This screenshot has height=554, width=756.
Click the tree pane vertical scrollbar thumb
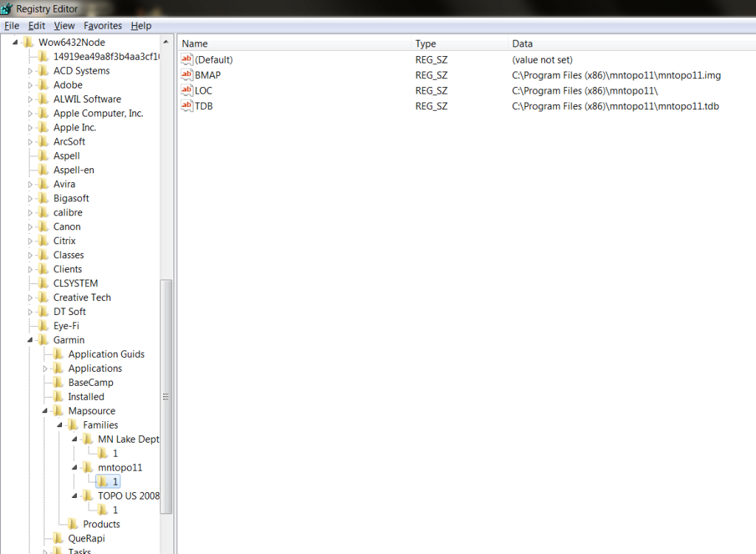coord(166,397)
